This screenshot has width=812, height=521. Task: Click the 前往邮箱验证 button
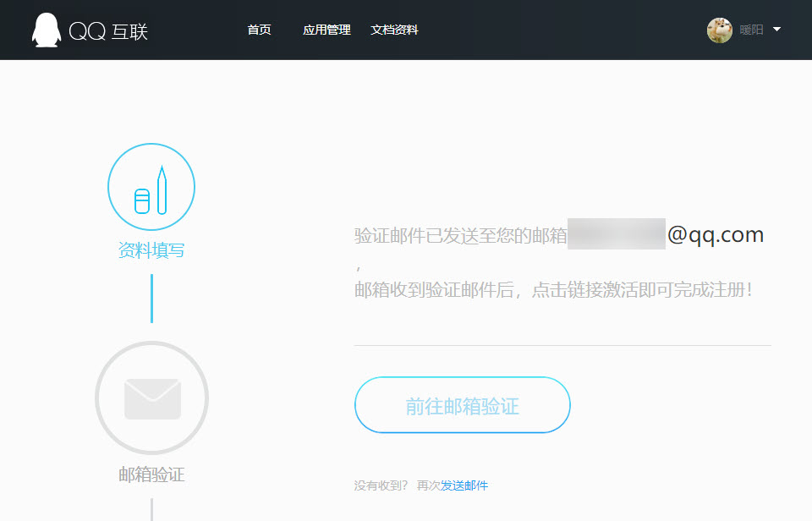[x=462, y=405]
